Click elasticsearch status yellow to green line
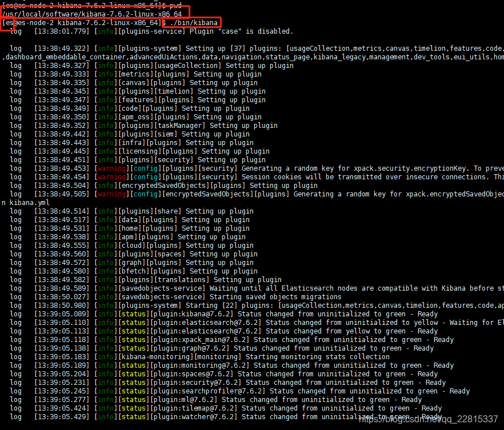This screenshot has width=504, height=430. [x=224, y=331]
